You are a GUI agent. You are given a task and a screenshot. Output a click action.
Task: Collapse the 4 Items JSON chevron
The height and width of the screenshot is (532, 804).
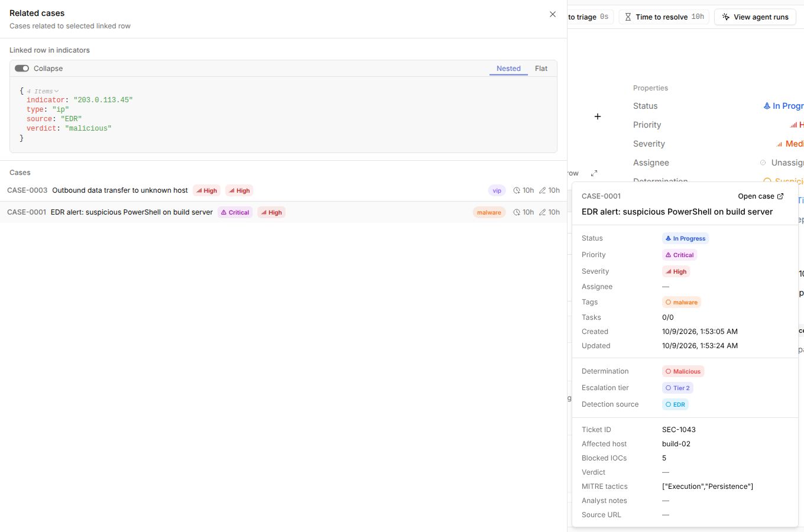click(56, 92)
